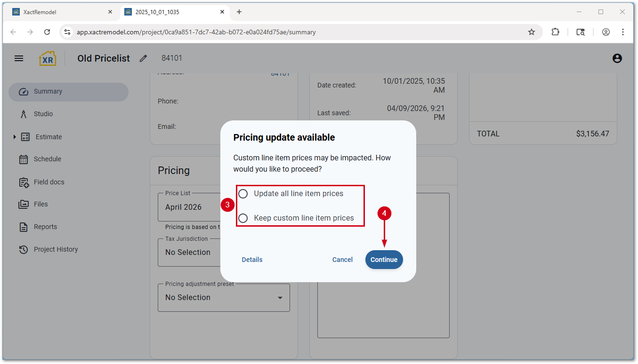638x364 pixels.
Task: View Project History
Action: pos(56,249)
